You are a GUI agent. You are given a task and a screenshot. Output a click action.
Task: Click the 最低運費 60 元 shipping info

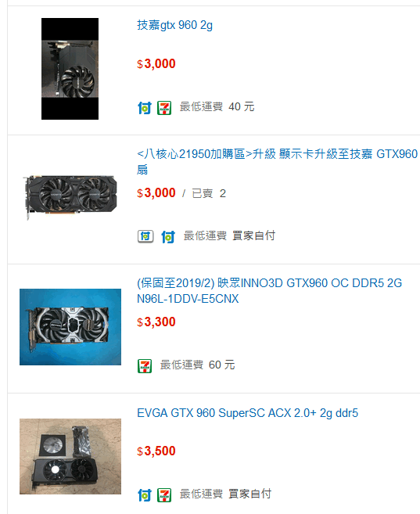[x=197, y=365]
